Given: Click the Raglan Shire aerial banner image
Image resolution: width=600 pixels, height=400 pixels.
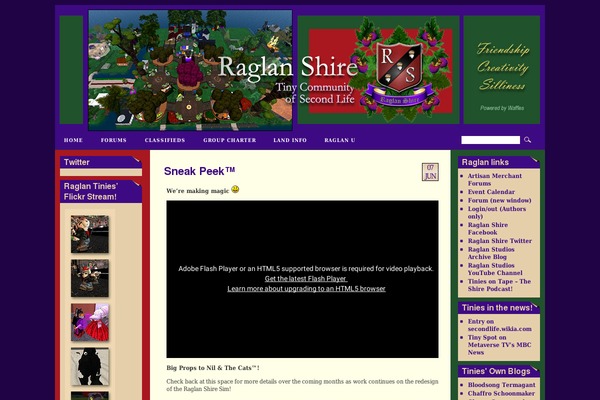Looking at the screenshot, I should pos(190,70).
